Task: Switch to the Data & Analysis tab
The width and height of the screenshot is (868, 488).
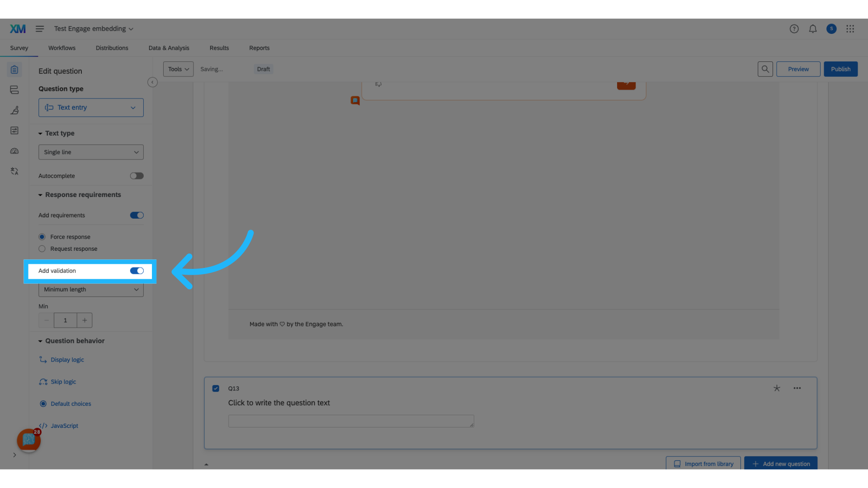Action: point(169,48)
